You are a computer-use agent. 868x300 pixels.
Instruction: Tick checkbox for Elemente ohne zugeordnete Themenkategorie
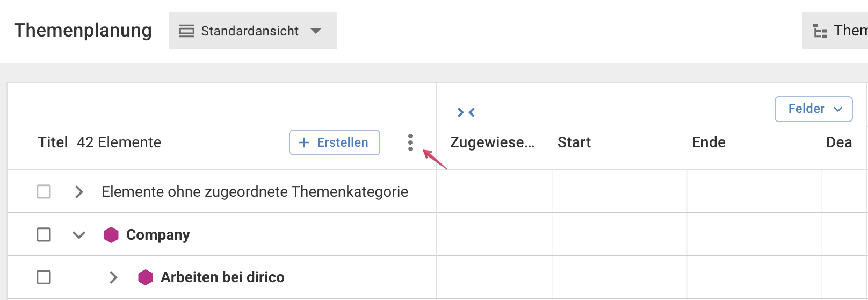44,192
